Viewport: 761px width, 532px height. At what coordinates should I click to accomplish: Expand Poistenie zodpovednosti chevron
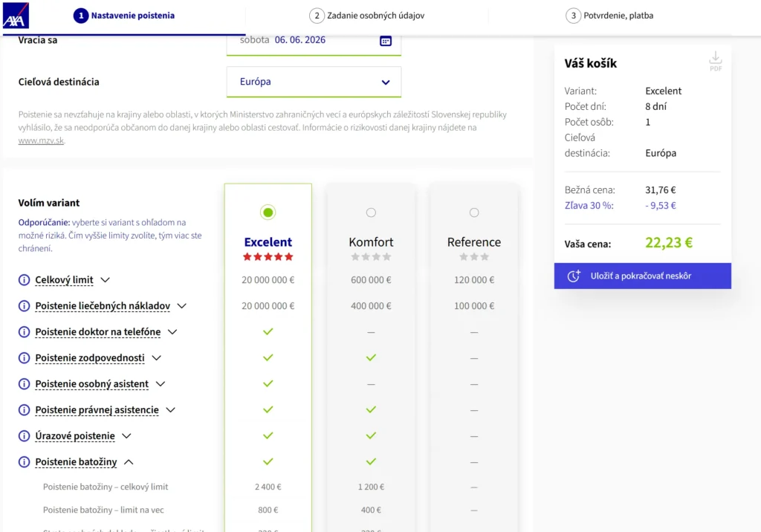(x=156, y=357)
